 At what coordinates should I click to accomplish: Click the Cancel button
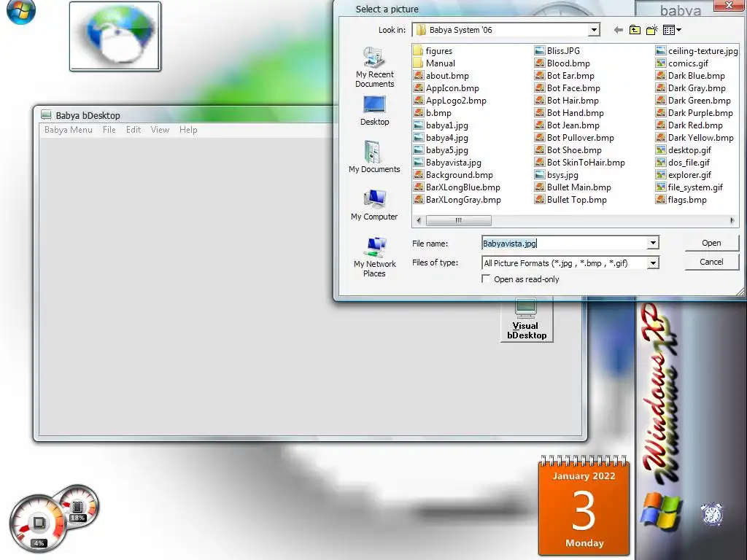[x=711, y=262]
